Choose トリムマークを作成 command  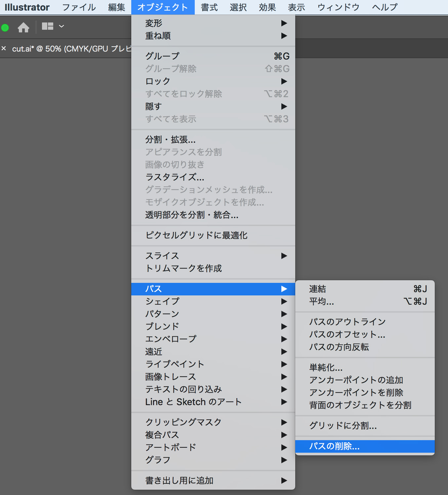213,268
